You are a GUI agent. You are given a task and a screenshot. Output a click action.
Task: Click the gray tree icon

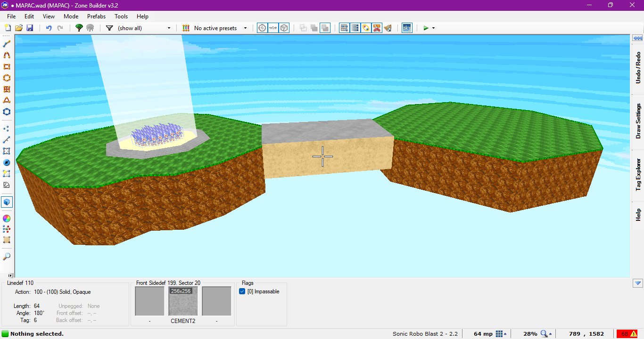pos(90,28)
